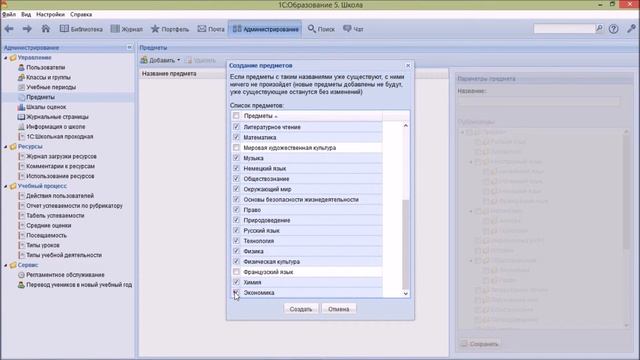Select 1С:Школьная проходная in the tree

tap(60, 137)
